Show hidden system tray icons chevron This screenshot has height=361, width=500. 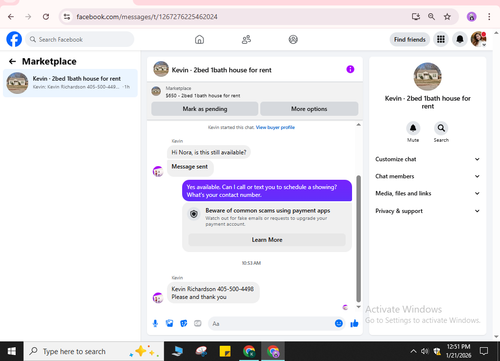413,351
